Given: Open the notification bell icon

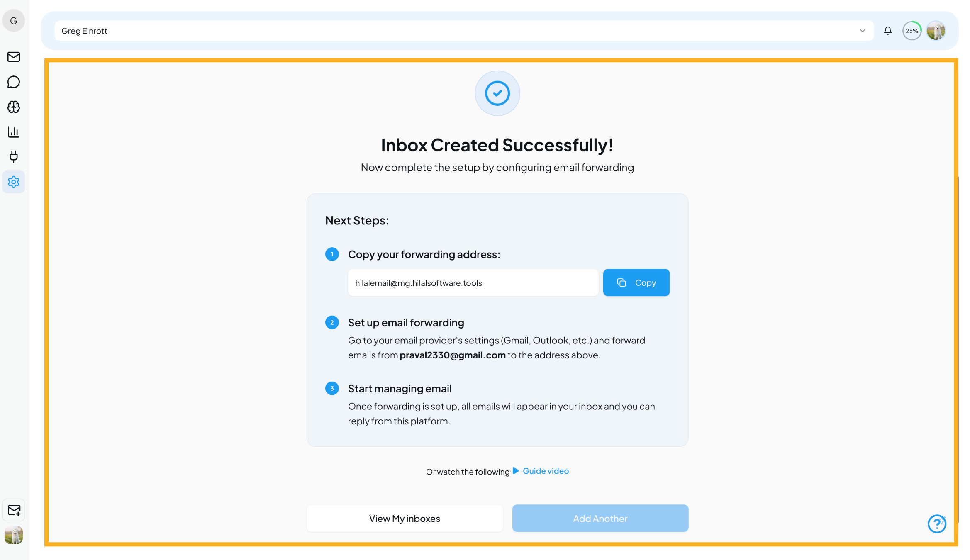Looking at the screenshot, I should 887,30.
